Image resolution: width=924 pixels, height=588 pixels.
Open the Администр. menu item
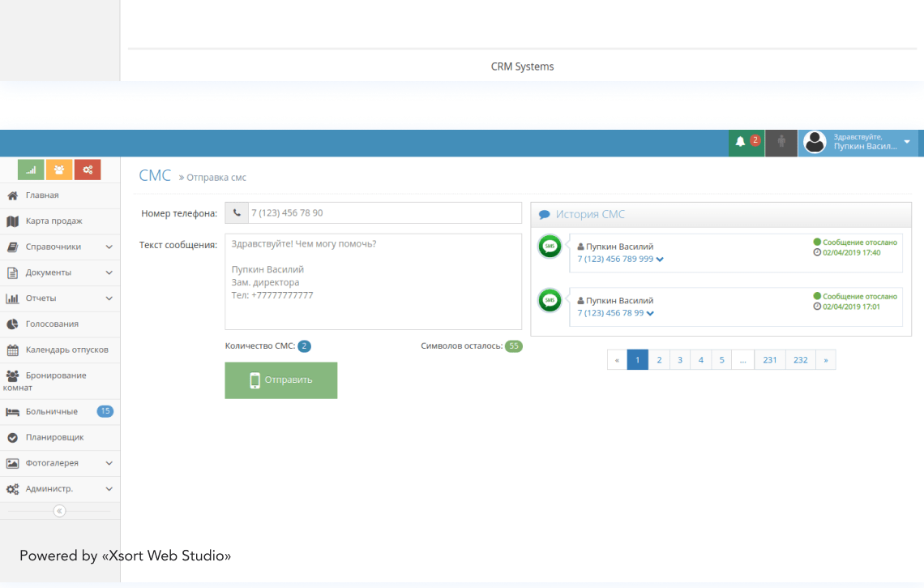pyautogui.click(x=49, y=489)
